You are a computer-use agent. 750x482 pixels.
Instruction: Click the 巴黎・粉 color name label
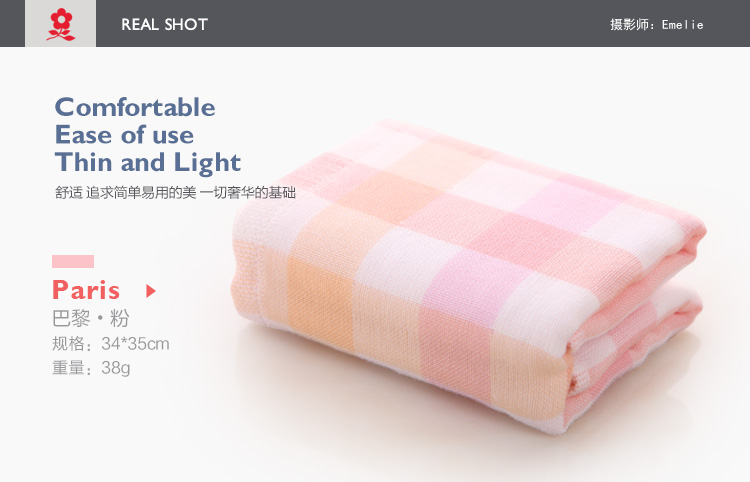click(90, 318)
